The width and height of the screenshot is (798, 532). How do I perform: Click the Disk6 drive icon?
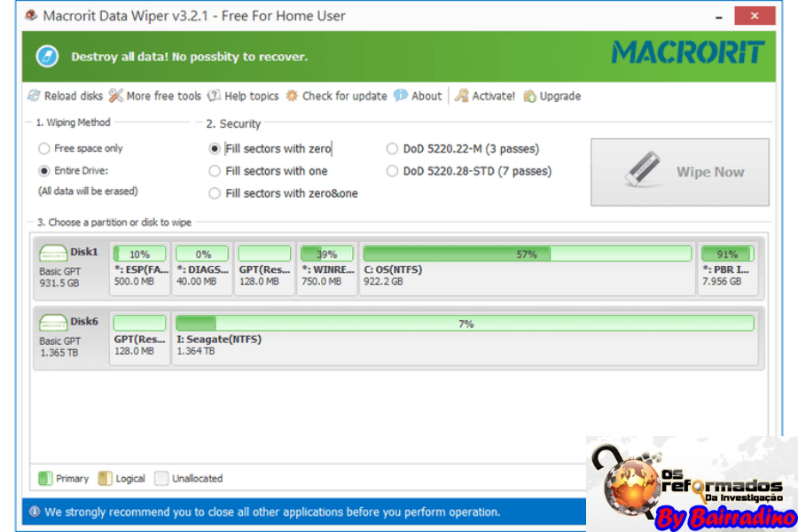tap(53, 322)
